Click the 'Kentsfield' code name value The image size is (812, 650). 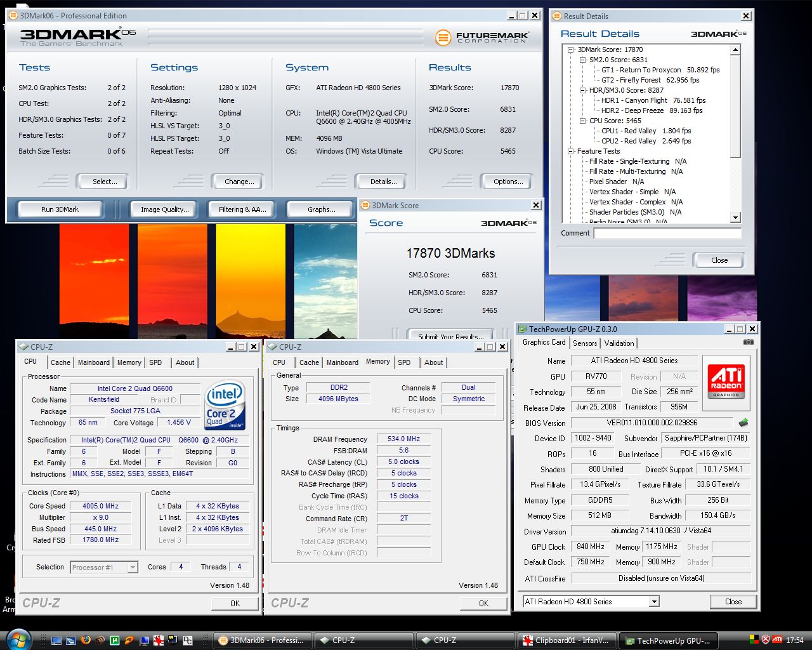pyautogui.click(x=104, y=399)
